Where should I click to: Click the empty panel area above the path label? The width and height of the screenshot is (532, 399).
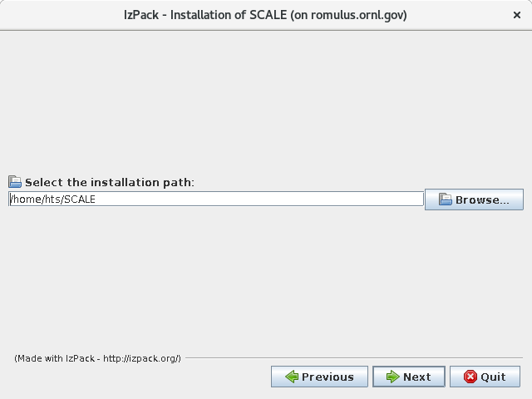266,100
